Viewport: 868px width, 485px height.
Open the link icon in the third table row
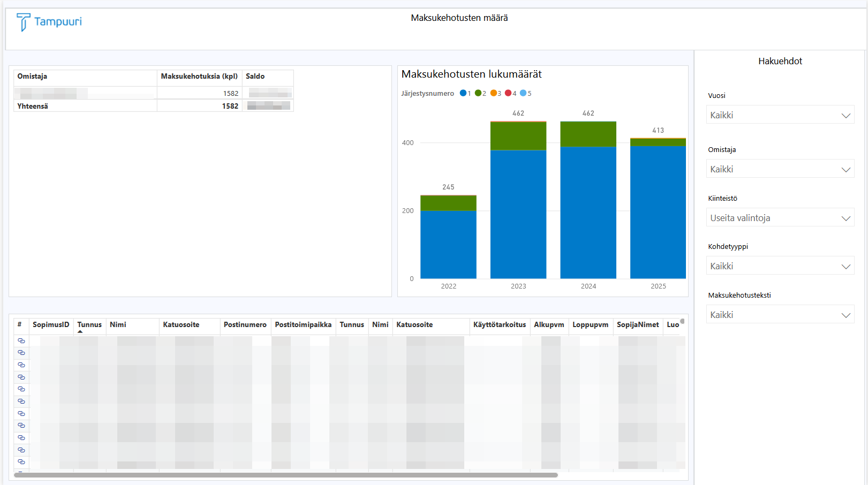pos(21,365)
